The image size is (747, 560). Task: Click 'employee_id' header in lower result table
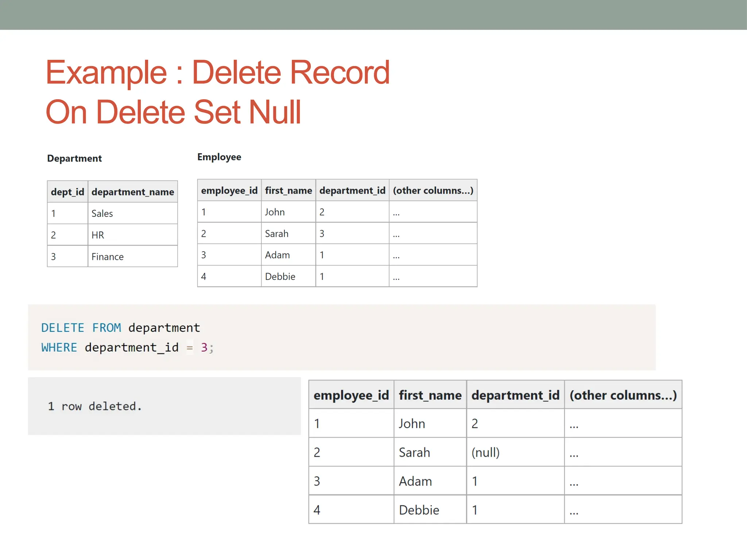[x=351, y=395]
